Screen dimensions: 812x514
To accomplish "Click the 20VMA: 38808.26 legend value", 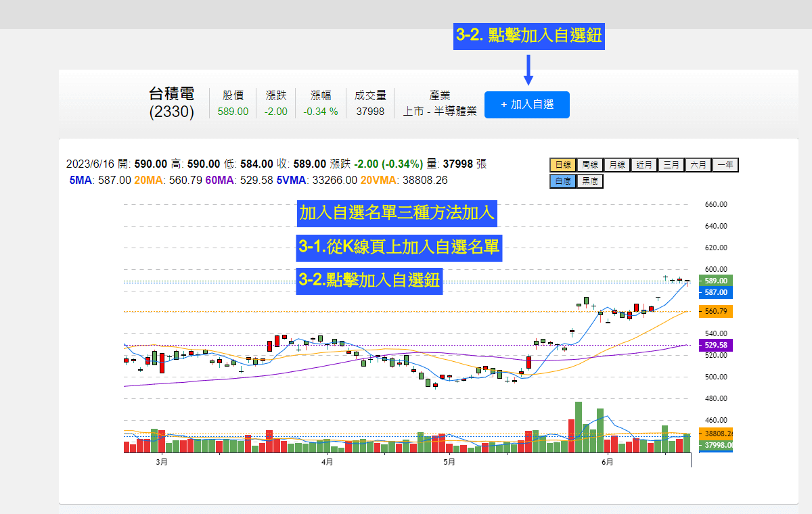I will [x=404, y=181].
